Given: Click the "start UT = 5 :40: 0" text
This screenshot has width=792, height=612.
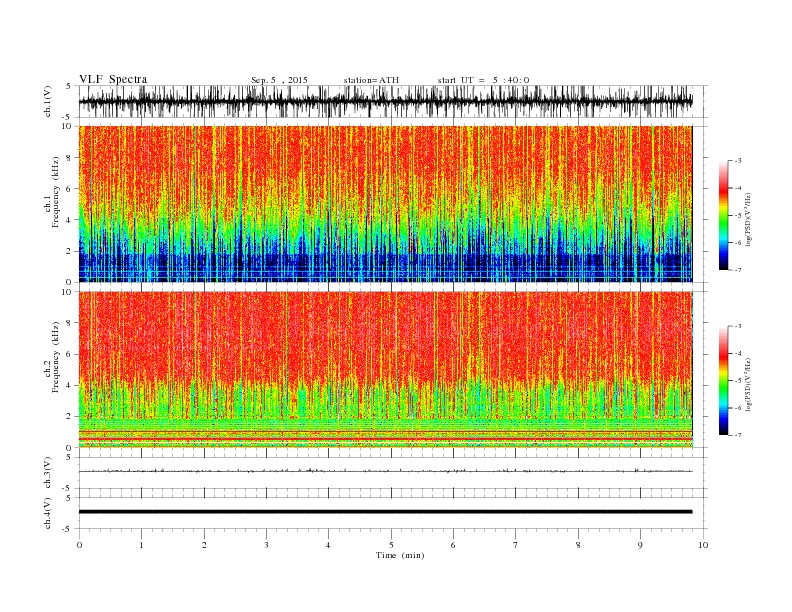Looking at the screenshot, I should click(483, 80).
